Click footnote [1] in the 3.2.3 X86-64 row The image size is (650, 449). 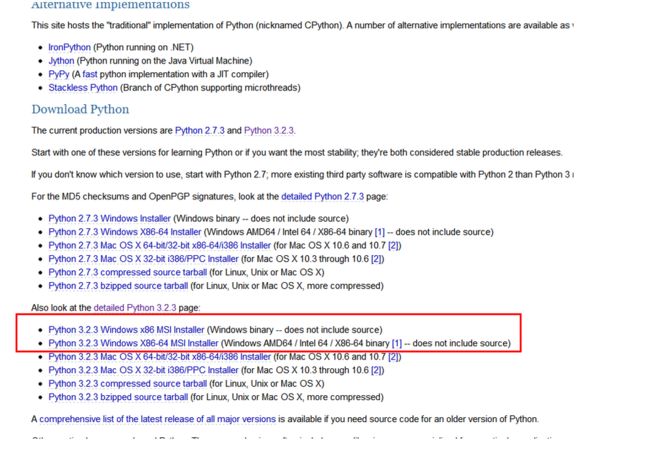397,343
